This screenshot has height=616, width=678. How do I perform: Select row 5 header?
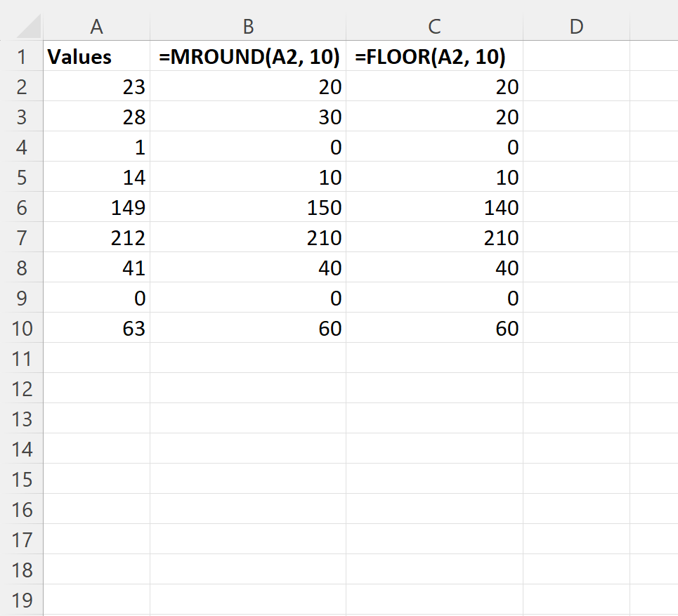pyautogui.click(x=23, y=177)
